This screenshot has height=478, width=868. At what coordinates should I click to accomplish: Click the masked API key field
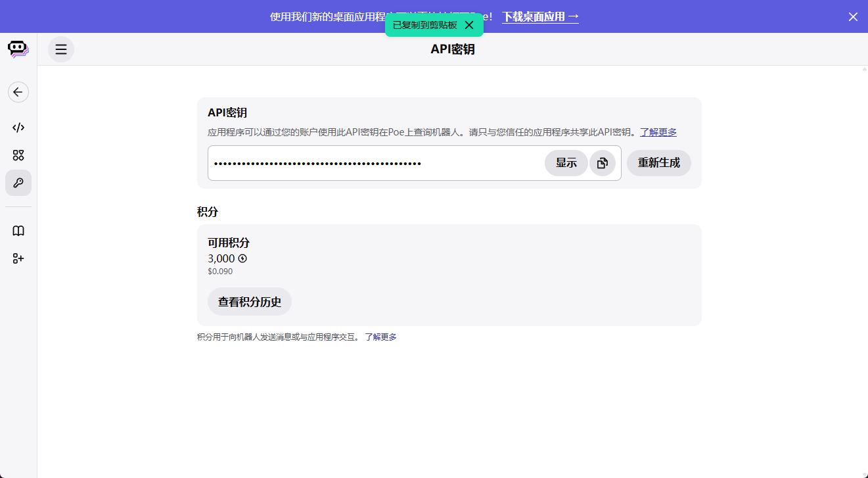coord(375,163)
